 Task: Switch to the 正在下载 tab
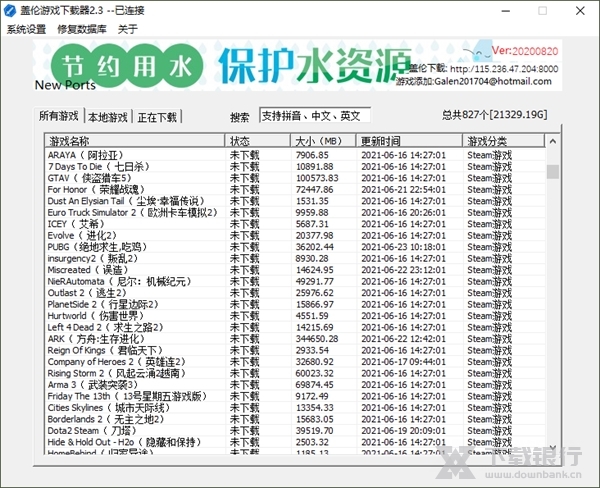point(157,117)
